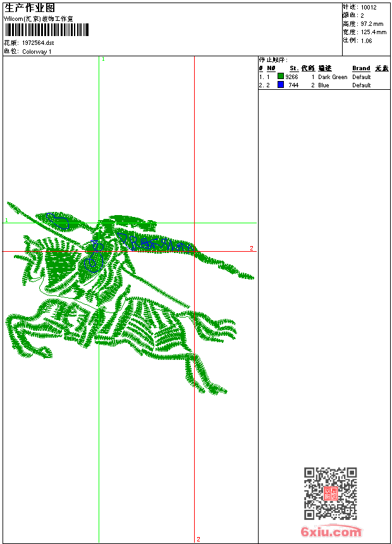Click Default brand in Dark Green row

pyautogui.click(x=362, y=77)
